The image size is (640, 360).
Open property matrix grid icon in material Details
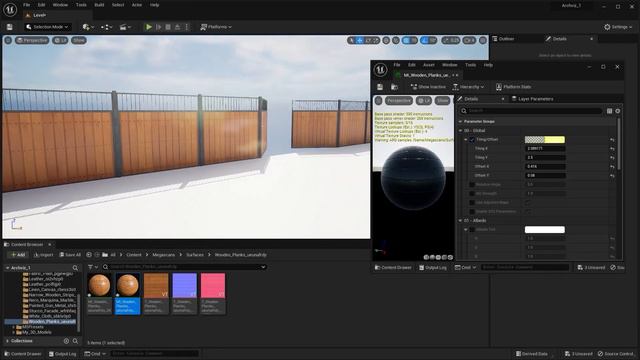point(609,111)
